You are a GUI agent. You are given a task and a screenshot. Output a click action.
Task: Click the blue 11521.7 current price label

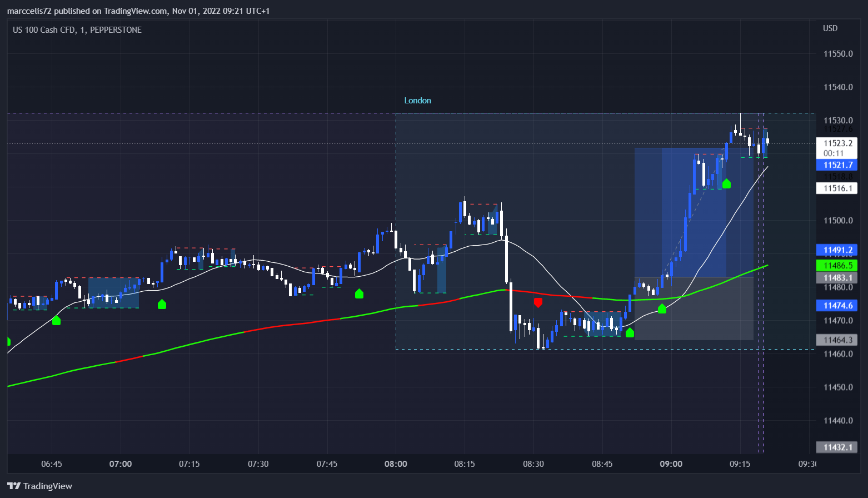click(837, 165)
